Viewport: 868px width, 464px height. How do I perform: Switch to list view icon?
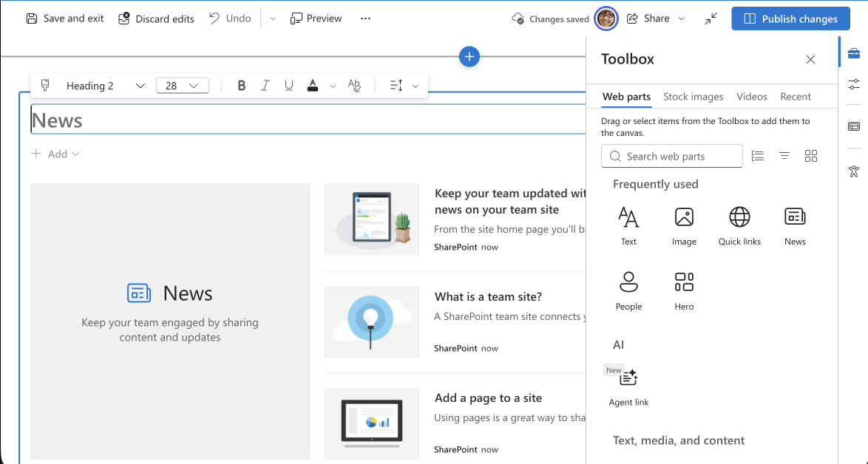(758, 156)
